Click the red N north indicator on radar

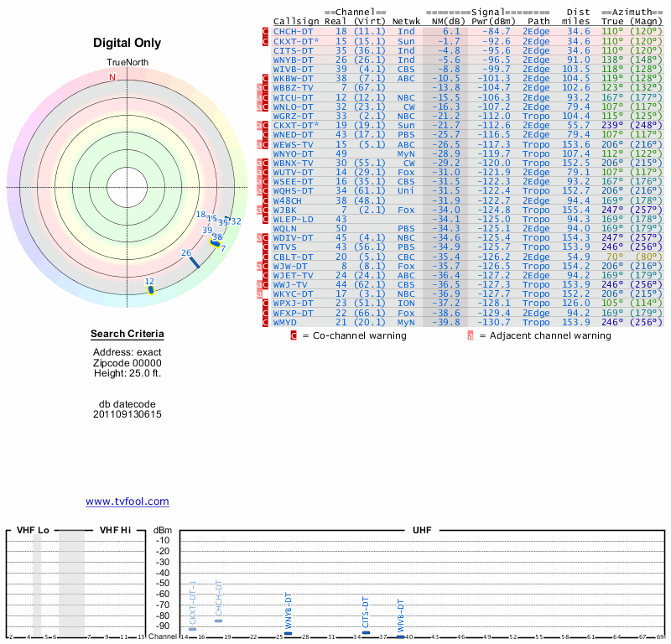pos(112,77)
